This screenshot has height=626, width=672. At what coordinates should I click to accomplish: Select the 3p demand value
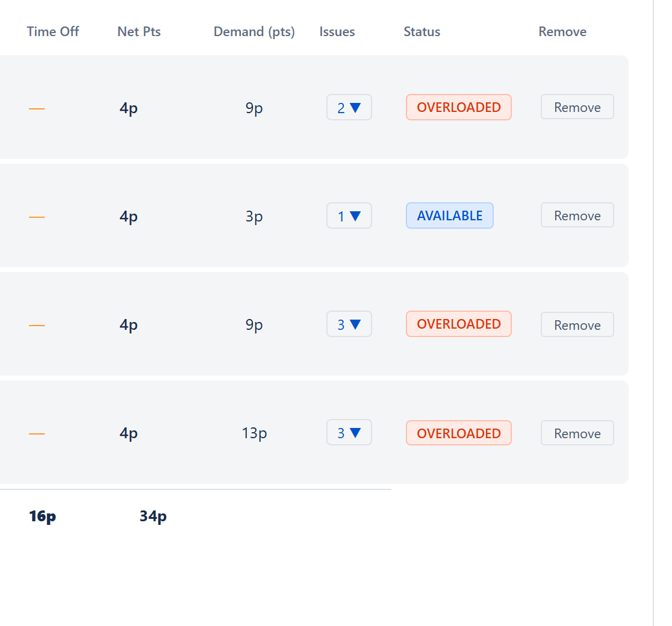[254, 216]
